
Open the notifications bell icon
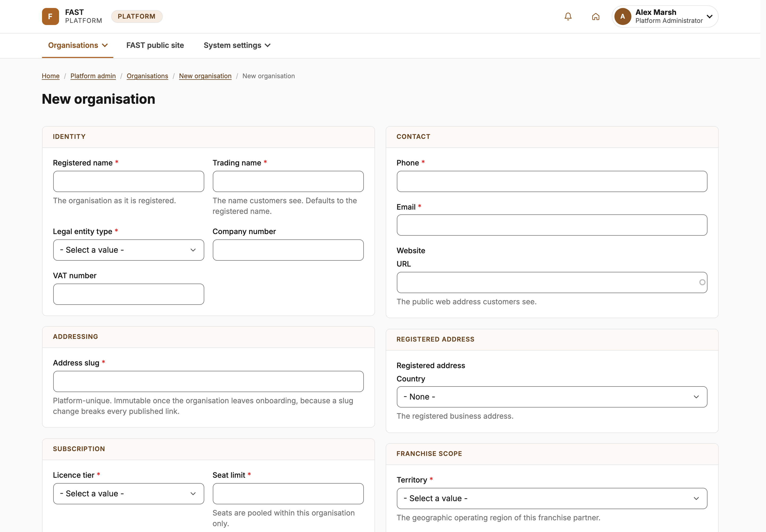568,16
